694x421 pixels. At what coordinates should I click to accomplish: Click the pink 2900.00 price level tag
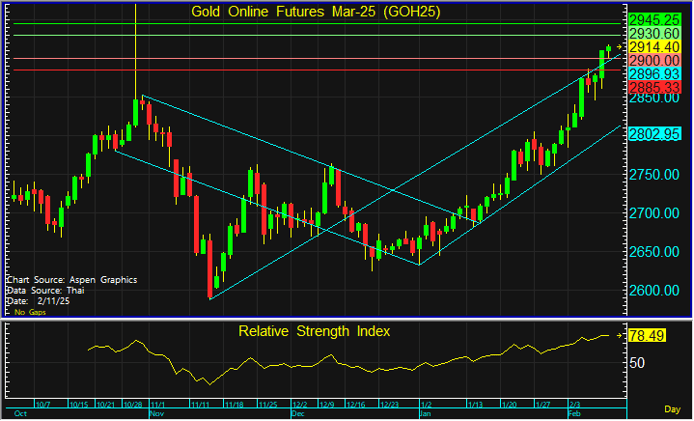[x=655, y=61]
